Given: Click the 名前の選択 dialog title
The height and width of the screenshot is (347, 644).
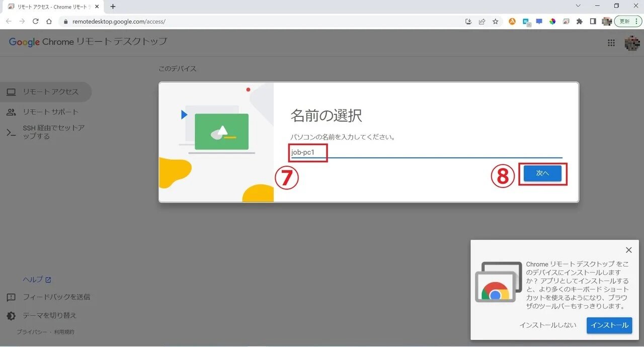Looking at the screenshot, I should pyautogui.click(x=326, y=115).
